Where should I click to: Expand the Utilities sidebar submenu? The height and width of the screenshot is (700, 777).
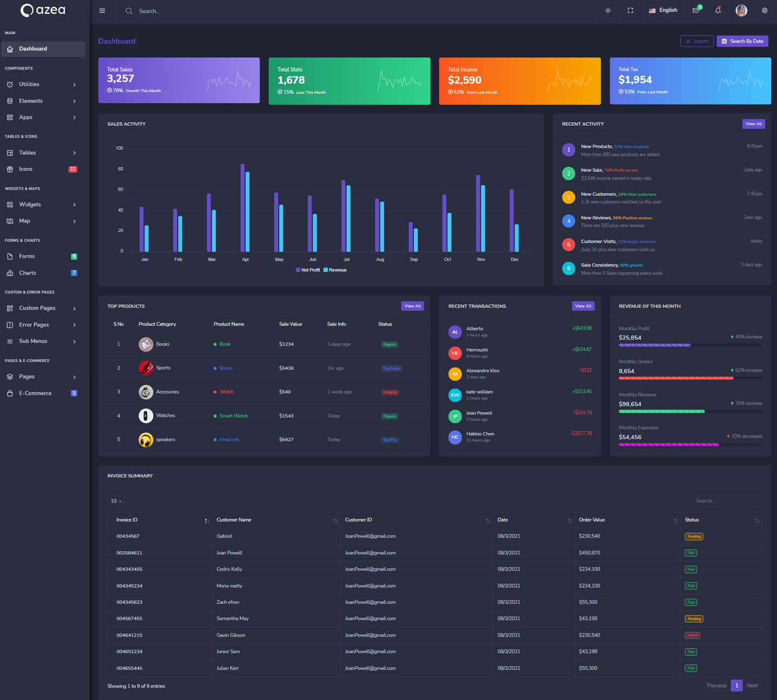coord(42,85)
